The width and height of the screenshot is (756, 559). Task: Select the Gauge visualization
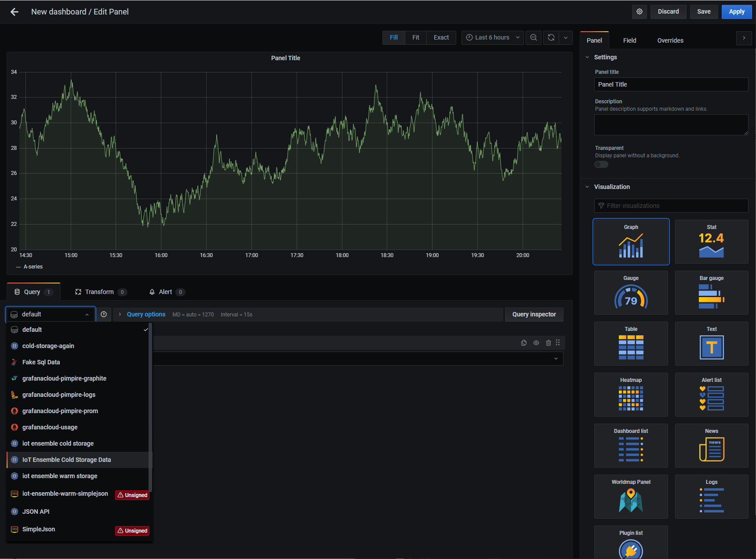click(631, 293)
